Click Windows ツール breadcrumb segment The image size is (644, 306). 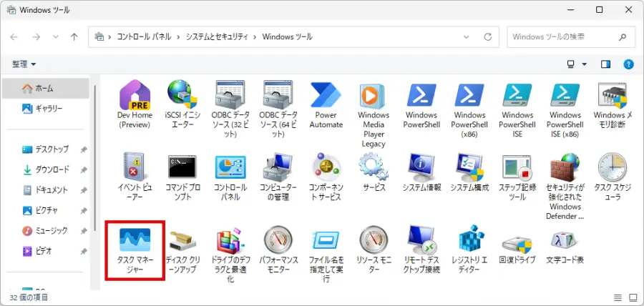point(288,37)
